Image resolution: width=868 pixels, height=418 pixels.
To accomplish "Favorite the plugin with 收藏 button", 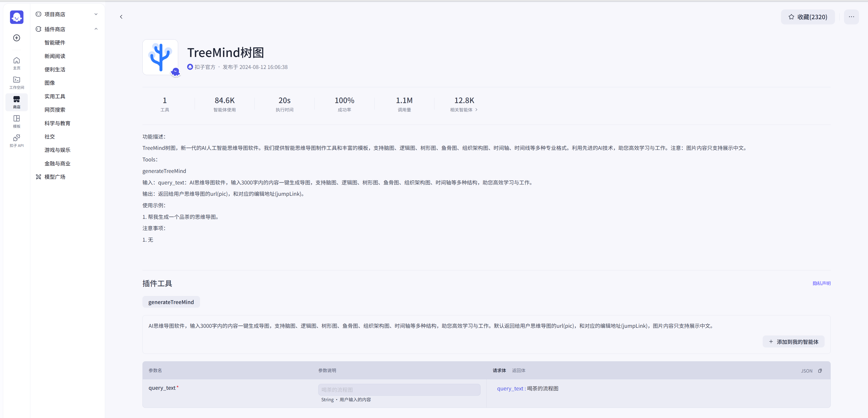I will coord(808,17).
